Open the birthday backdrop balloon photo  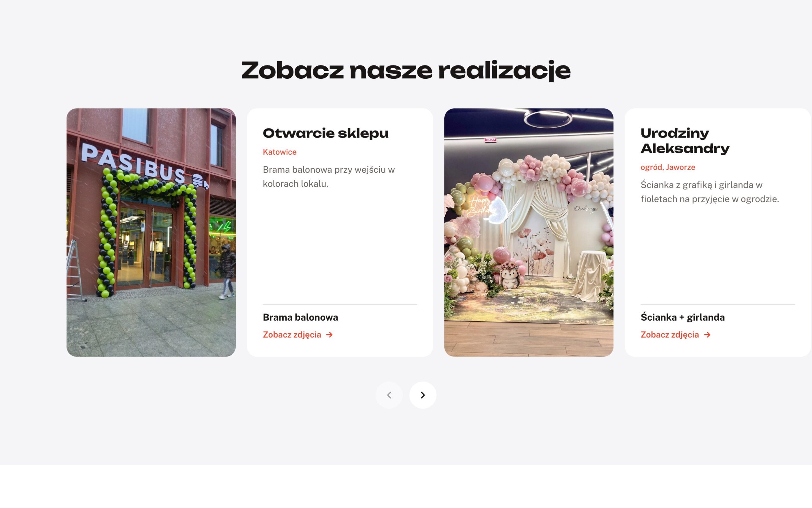[529, 232]
